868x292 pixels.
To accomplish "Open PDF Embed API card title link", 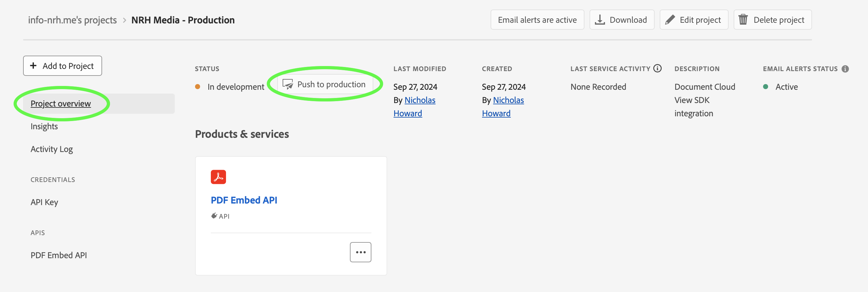I will pyautogui.click(x=244, y=200).
